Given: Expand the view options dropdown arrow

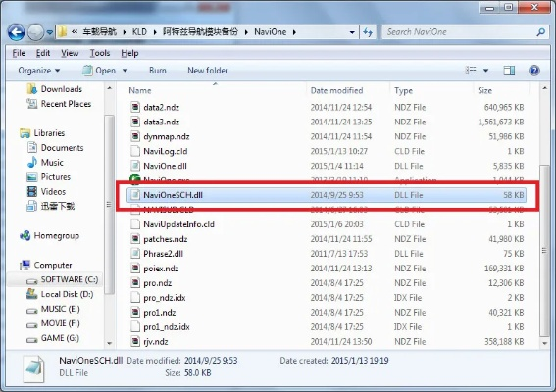Looking at the screenshot, I should (x=485, y=71).
